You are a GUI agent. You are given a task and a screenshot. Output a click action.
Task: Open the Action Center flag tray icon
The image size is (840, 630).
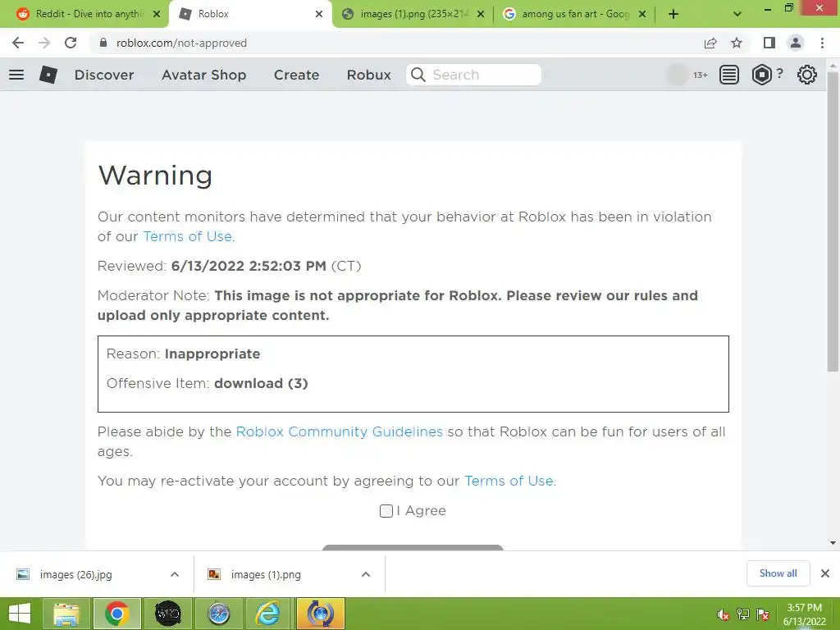(763, 614)
